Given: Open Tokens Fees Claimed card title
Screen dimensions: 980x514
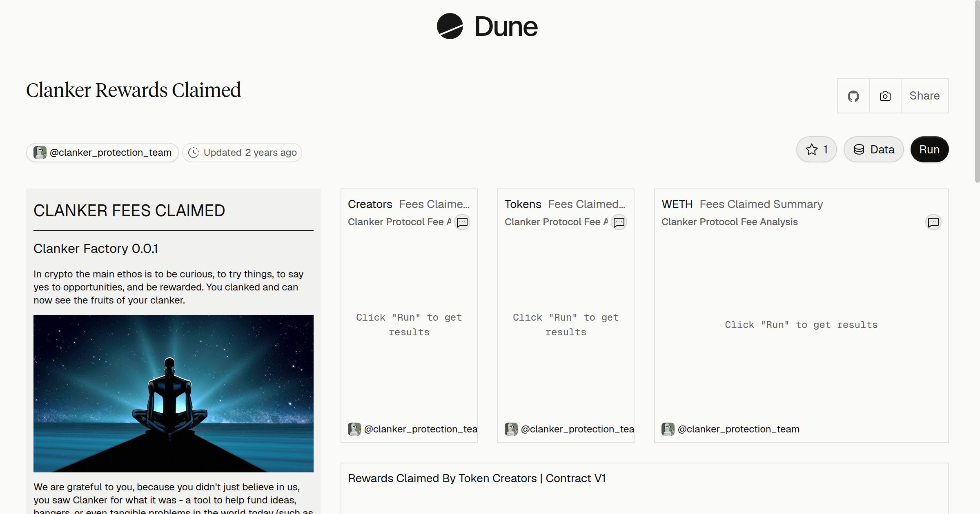Looking at the screenshot, I should [565, 204].
